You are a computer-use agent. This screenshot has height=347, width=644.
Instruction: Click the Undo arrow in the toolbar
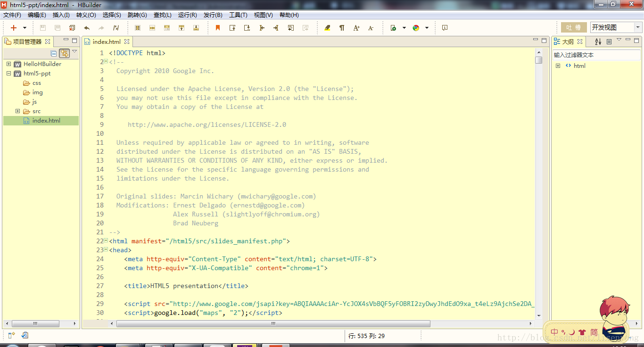[x=87, y=28]
